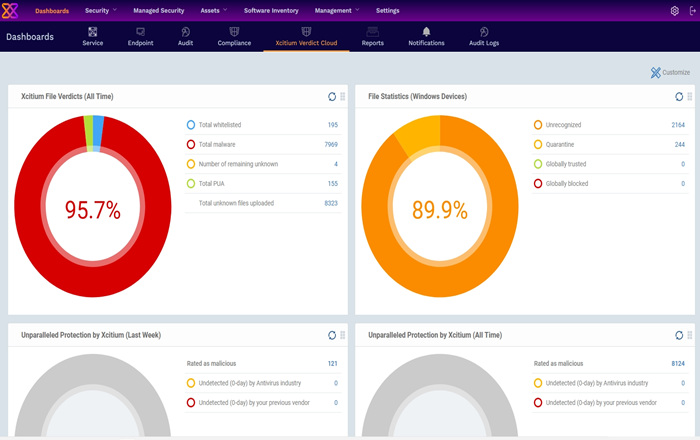This screenshot has height=440, width=700.
Task: Open the Quarantine count 244
Action: pyautogui.click(x=679, y=145)
